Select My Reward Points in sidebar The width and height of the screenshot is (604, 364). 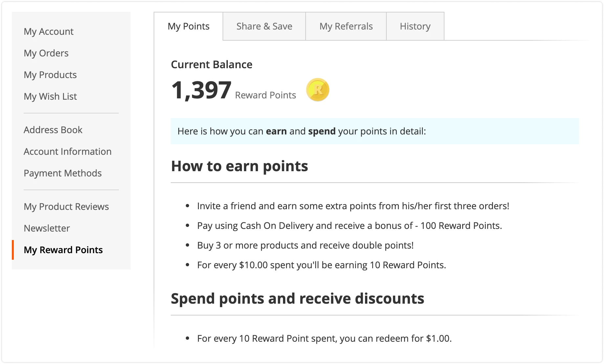point(63,250)
